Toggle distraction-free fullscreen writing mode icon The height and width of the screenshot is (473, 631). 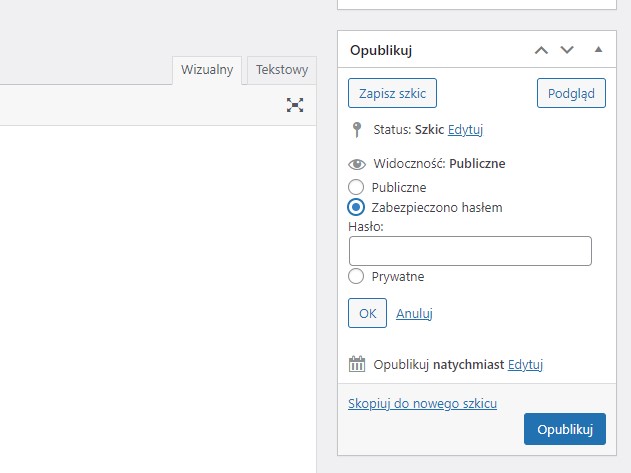pyautogui.click(x=295, y=105)
